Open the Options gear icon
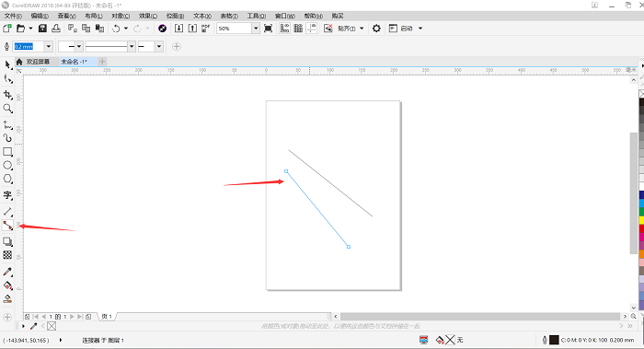Screen dimensions: 644x349 coord(376,29)
